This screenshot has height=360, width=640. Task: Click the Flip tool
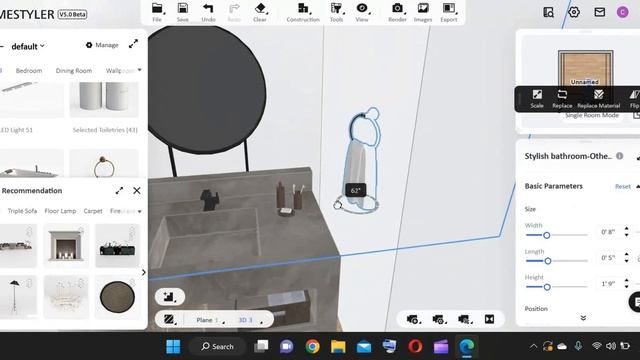click(x=634, y=99)
